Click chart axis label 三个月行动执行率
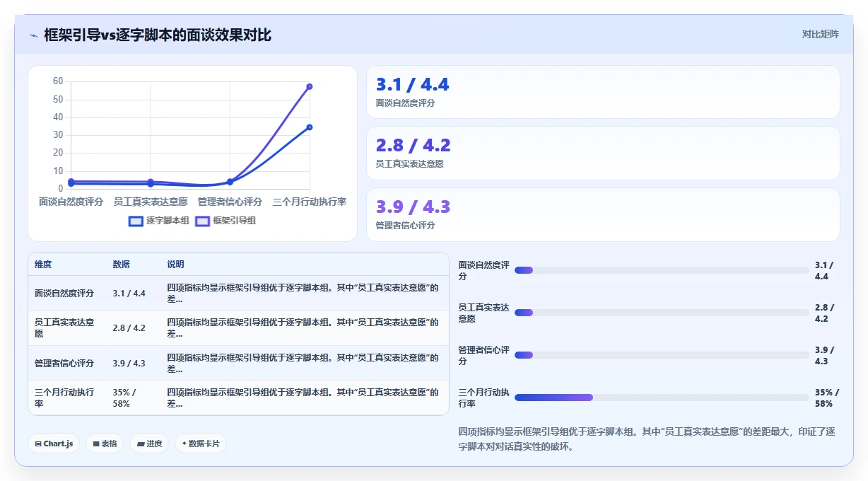Screen dimensions: 868x481 tap(310, 202)
